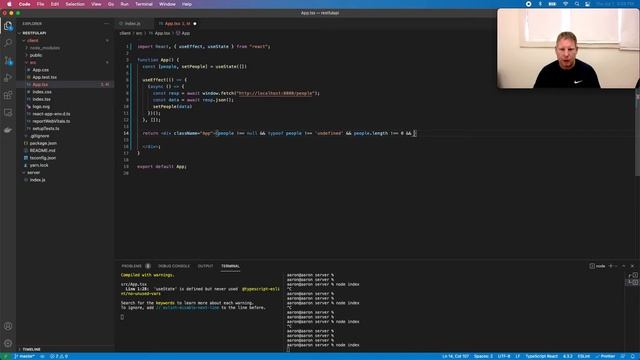Switch to the Debug Console tab
The height and width of the screenshot is (360, 640).
[x=174, y=266]
